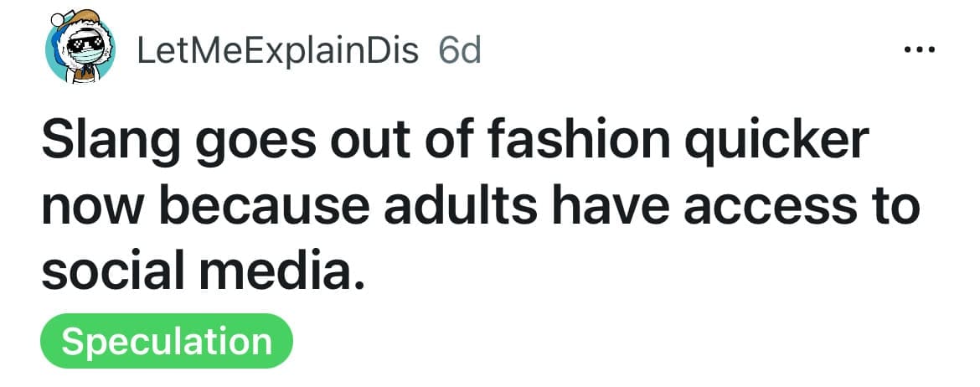This screenshot has height=387, width=980.
Task: Select the green Speculation flair tag
Action: (x=166, y=342)
